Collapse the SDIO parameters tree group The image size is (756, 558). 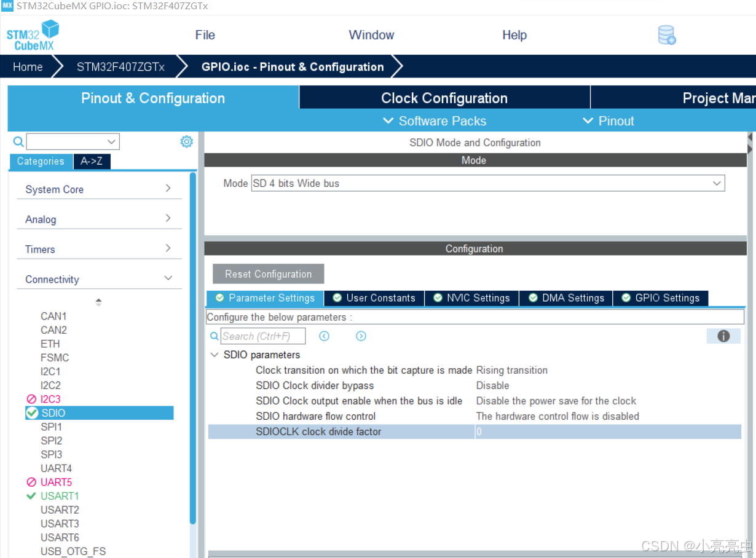pyautogui.click(x=214, y=355)
